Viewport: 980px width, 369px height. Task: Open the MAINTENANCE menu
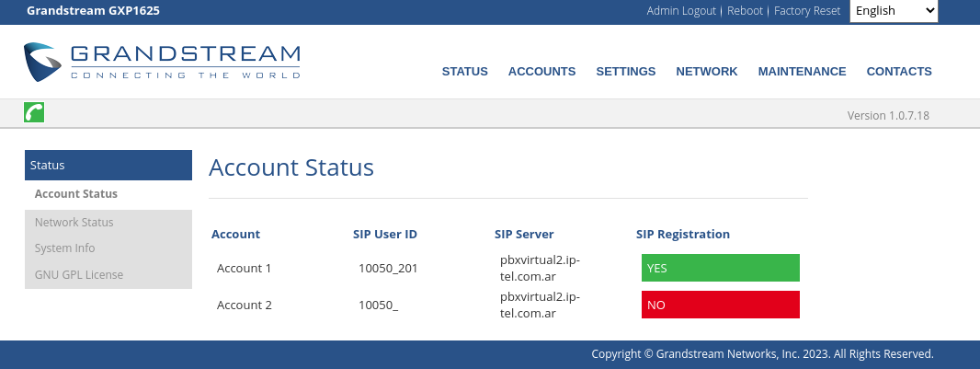click(802, 71)
